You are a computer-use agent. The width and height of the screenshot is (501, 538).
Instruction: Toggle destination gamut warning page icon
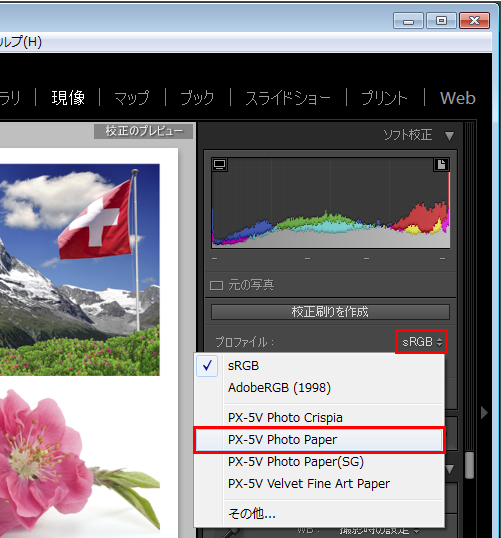[x=441, y=165]
